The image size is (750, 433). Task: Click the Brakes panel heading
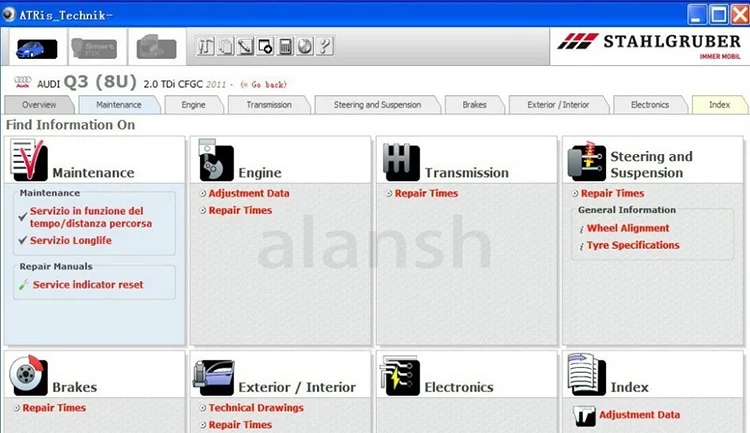pyautogui.click(x=75, y=387)
